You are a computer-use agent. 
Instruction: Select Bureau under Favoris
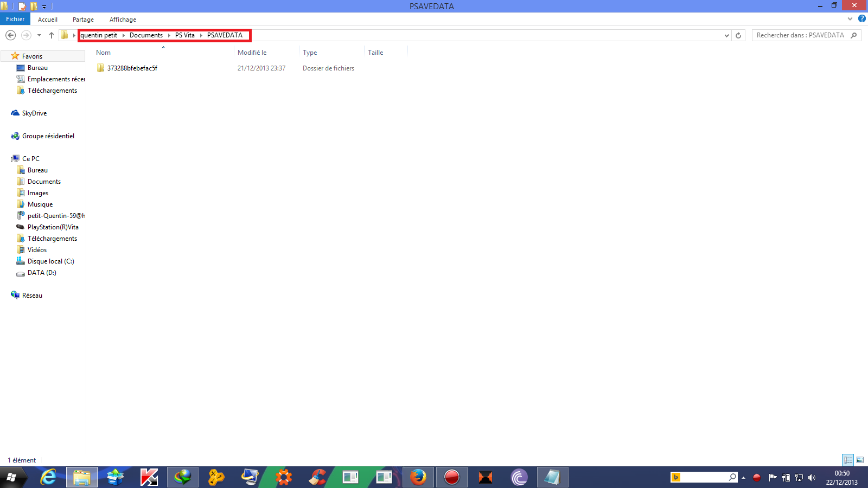click(x=37, y=68)
